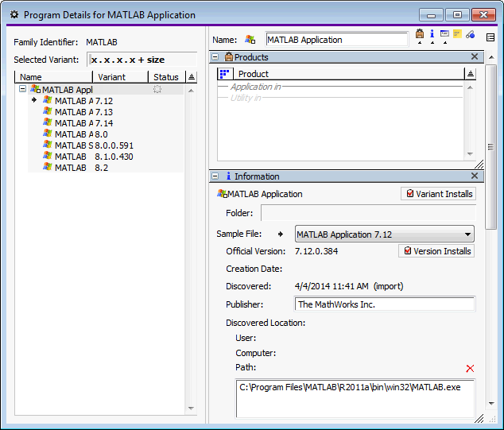504x430 pixels.
Task: Click the Version Installs button
Action: point(436,251)
